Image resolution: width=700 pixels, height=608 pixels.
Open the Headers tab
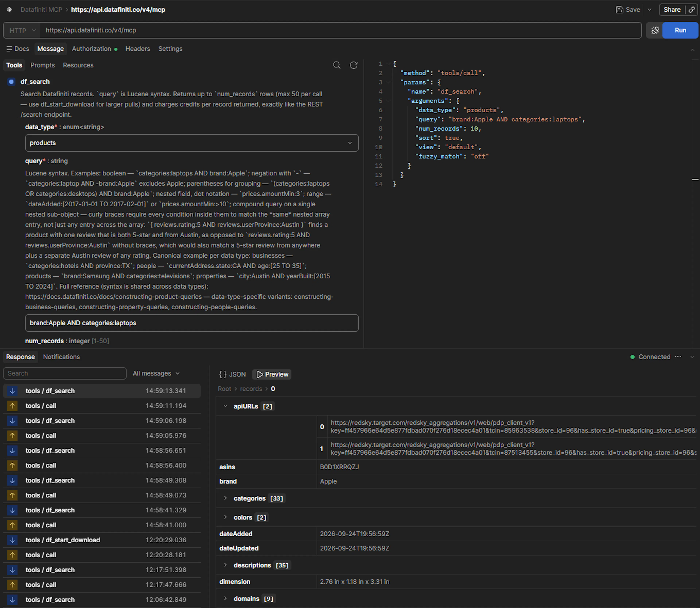[137, 48]
